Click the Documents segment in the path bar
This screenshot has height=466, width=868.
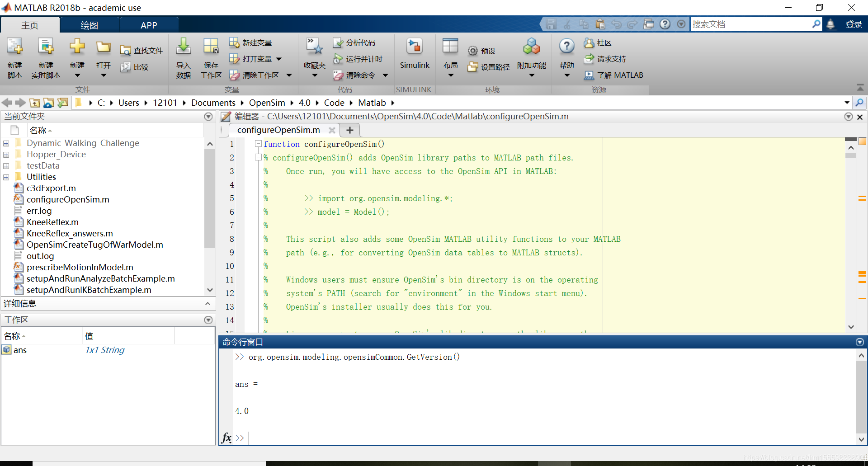213,103
